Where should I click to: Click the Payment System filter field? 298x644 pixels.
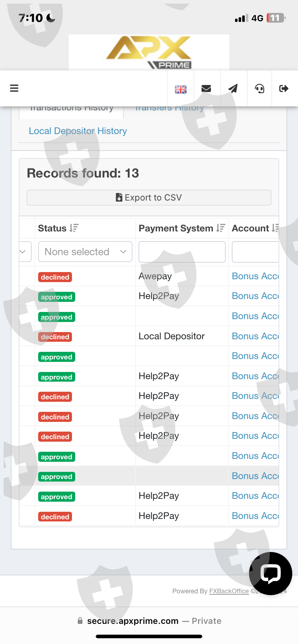[x=182, y=252]
